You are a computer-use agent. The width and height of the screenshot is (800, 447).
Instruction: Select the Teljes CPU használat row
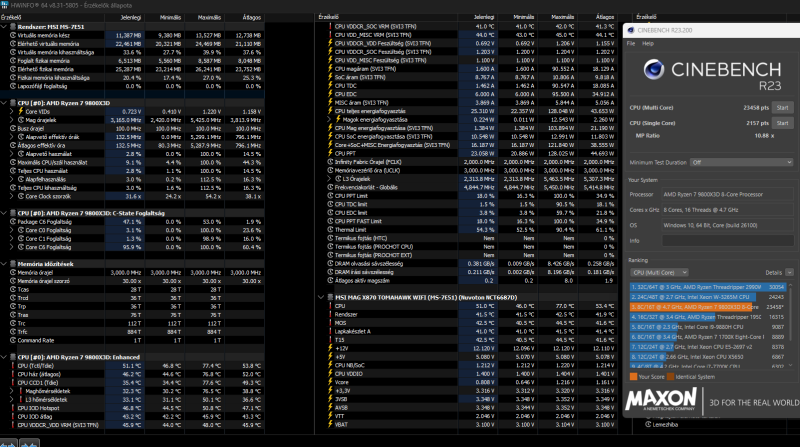click(133, 170)
